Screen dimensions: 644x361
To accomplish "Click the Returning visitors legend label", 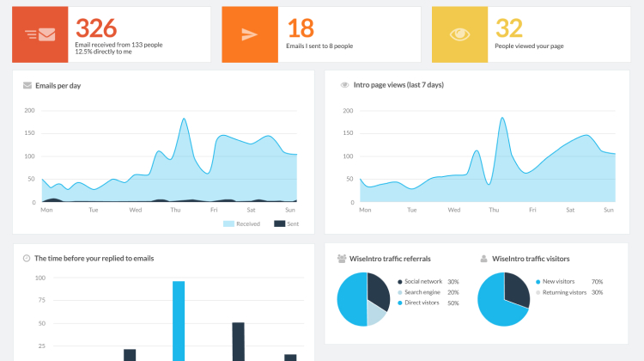I will [x=564, y=292].
